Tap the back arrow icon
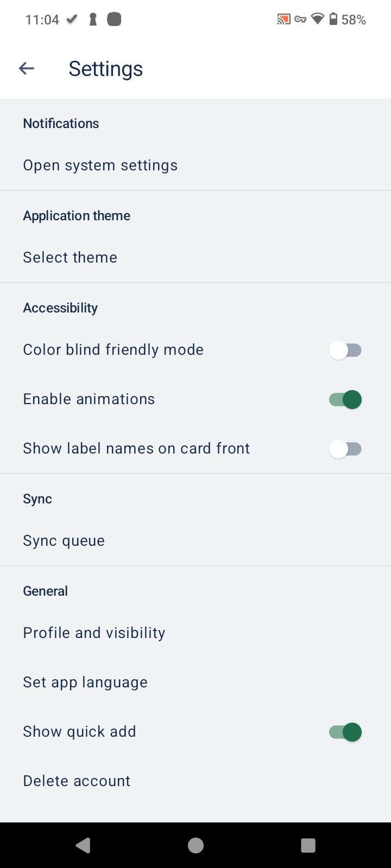 point(27,68)
